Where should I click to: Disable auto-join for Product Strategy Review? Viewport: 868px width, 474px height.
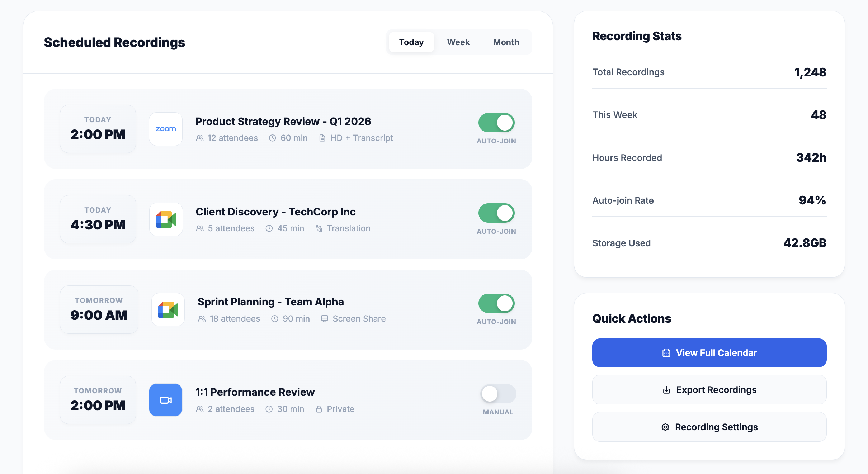click(x=496, y=123)
